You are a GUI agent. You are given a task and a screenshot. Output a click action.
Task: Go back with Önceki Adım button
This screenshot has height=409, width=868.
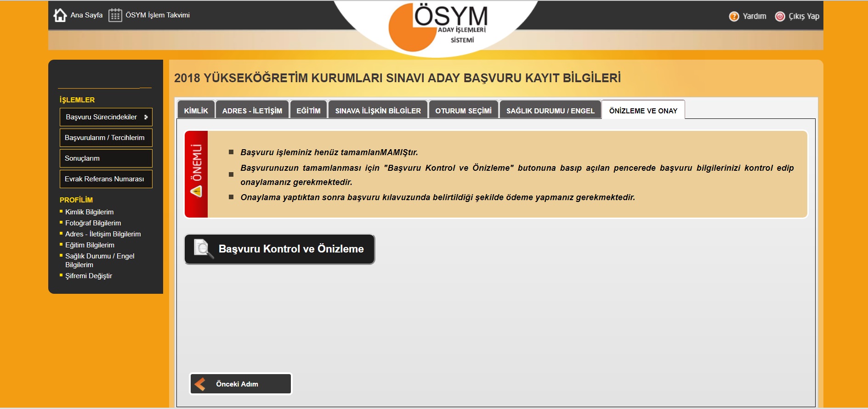(x=241, y=384)
